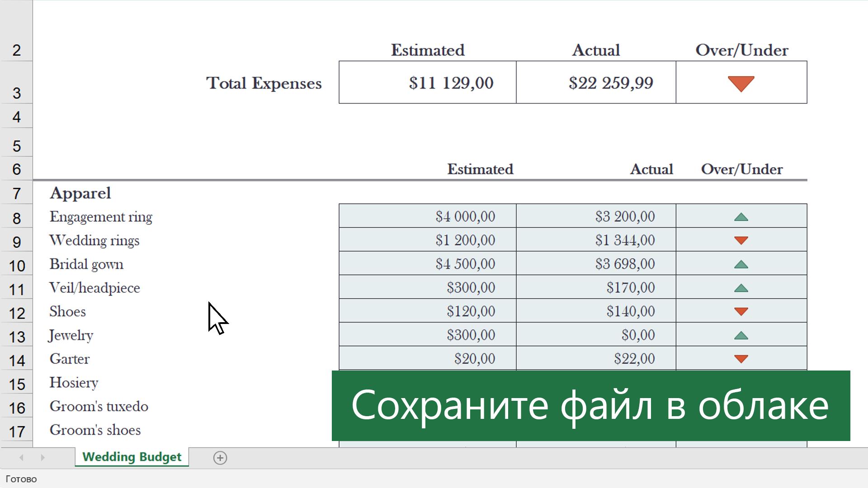Select the Total Expenses label cell

(x=264, y=83)
